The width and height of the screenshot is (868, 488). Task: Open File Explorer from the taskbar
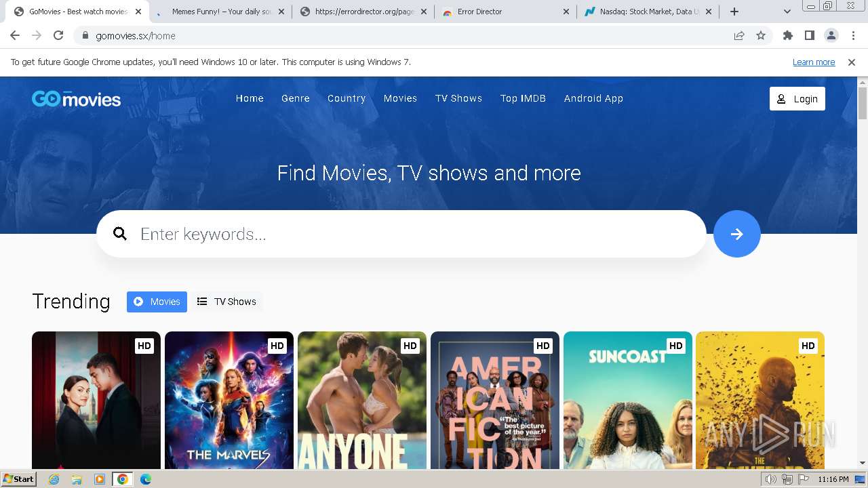77,479
